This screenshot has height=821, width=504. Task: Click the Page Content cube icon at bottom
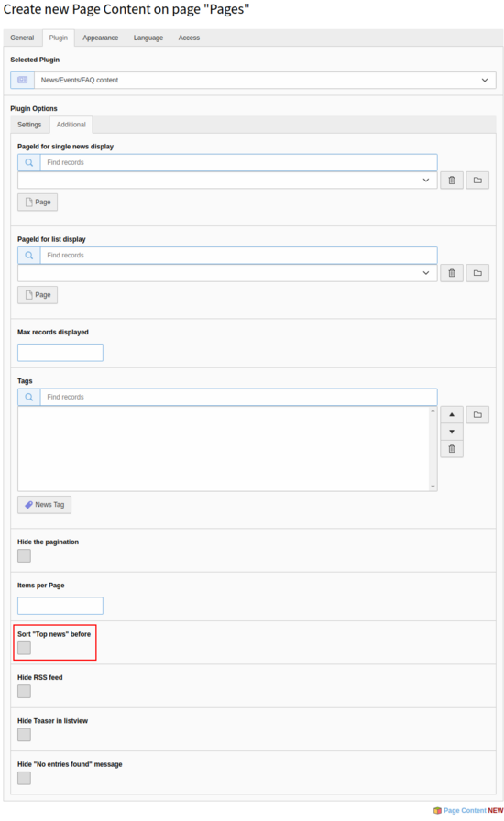437,811
